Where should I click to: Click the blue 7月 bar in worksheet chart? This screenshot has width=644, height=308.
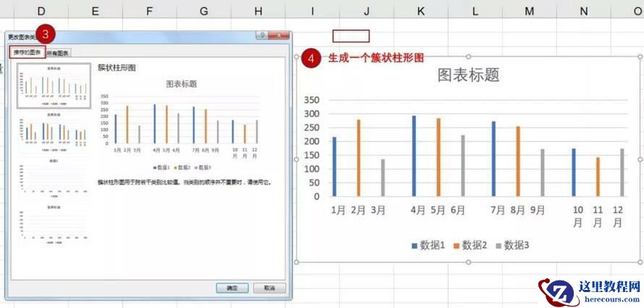[x=493, y=159]
